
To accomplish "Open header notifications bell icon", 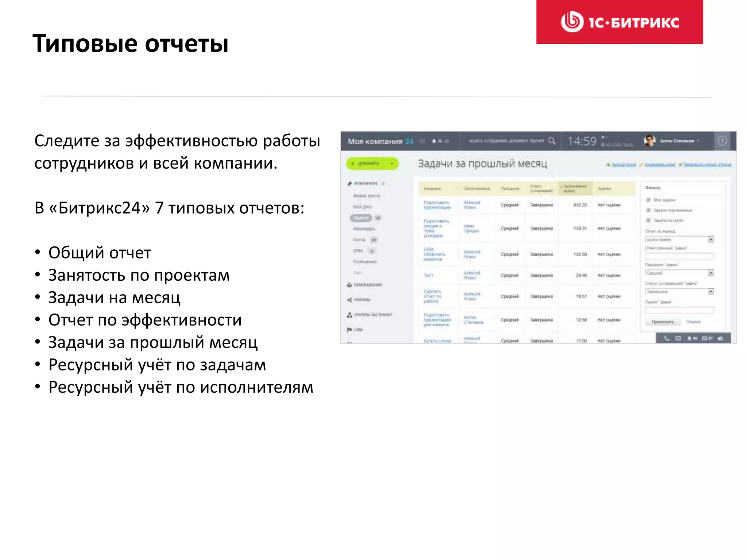I will 434,141.
